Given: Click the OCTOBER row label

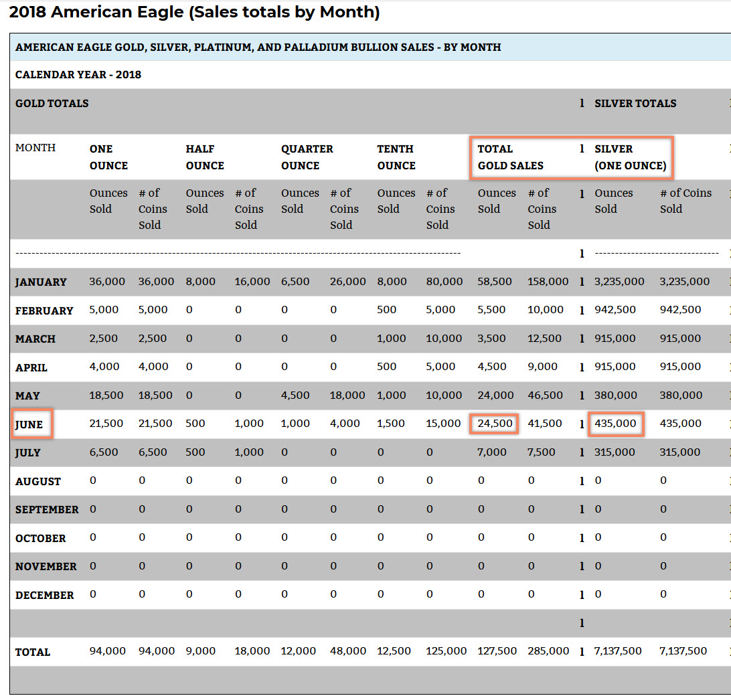Looking at the screenshot, I should [x=41, y=538].
